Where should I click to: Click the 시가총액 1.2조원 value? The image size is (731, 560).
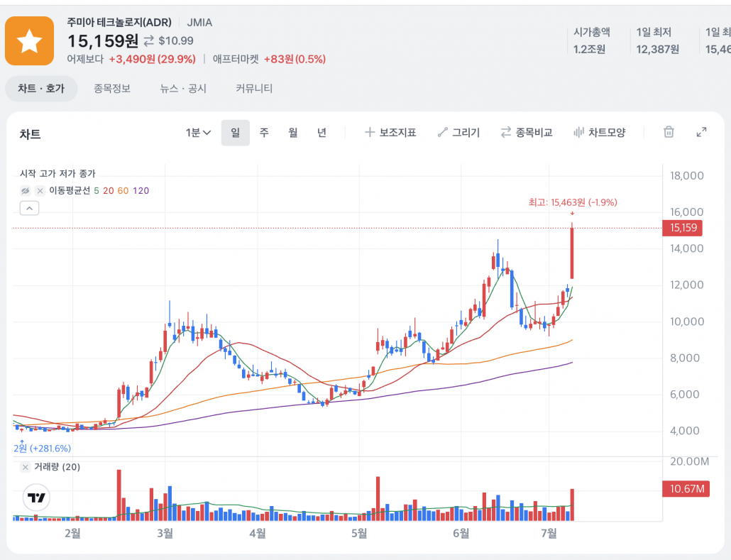(x=589, y=50)
